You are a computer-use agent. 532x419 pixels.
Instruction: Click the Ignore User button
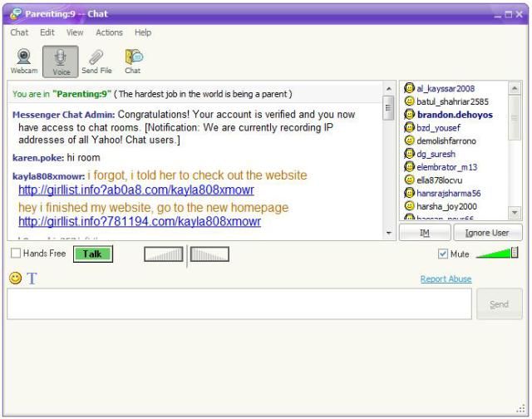(488, 233)
